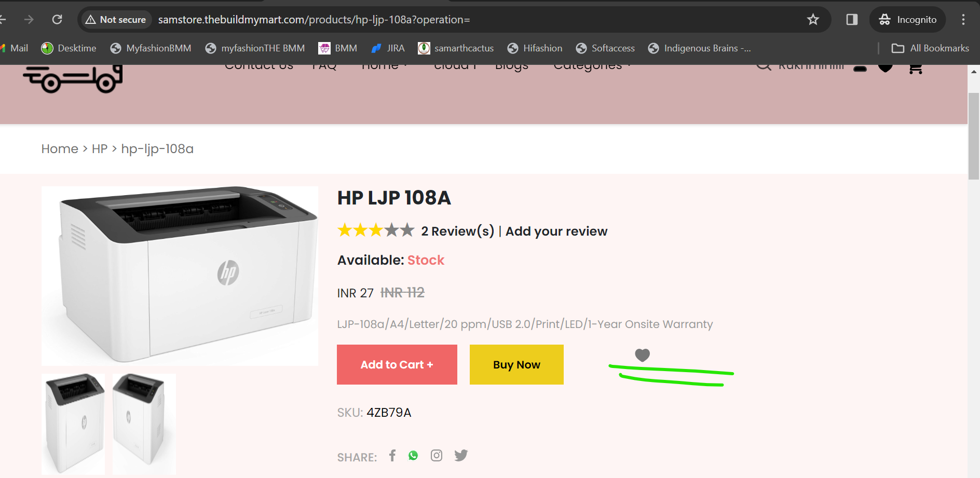Click the delivery cart store logo
The image size is (980, 478).
pos(73,79)
